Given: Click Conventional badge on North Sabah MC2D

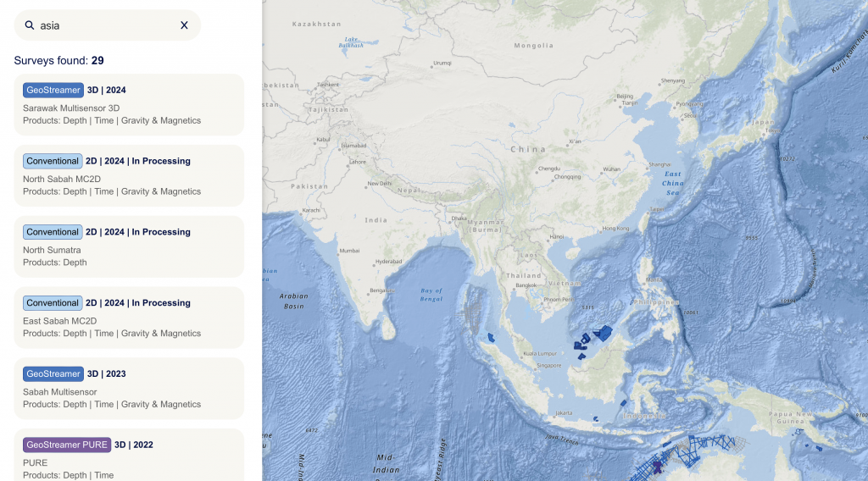Looking at the screenshot, I should click(x=53, y=161).
